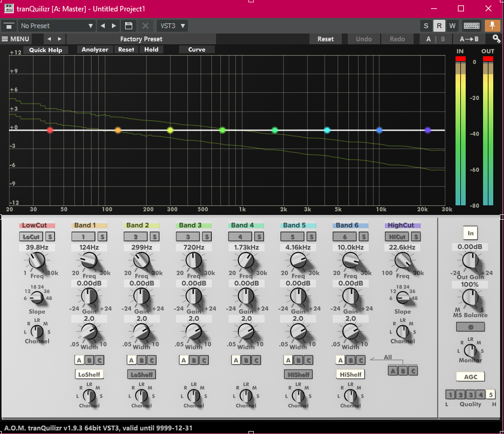The width and height of the screenshot is (504, 434).
Task: Select the teal Band 4 node
Action: [275, 130]
